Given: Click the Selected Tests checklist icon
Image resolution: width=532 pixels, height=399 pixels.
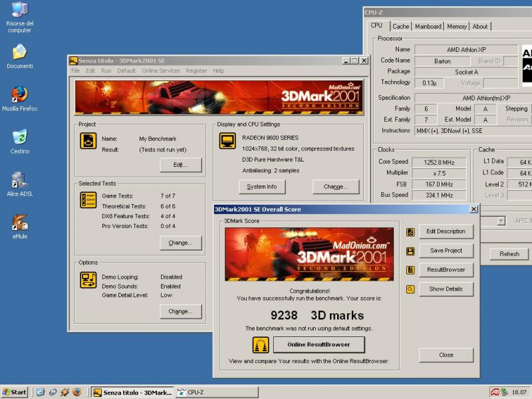Looking at the screenshot, I should tap(88, 200).
